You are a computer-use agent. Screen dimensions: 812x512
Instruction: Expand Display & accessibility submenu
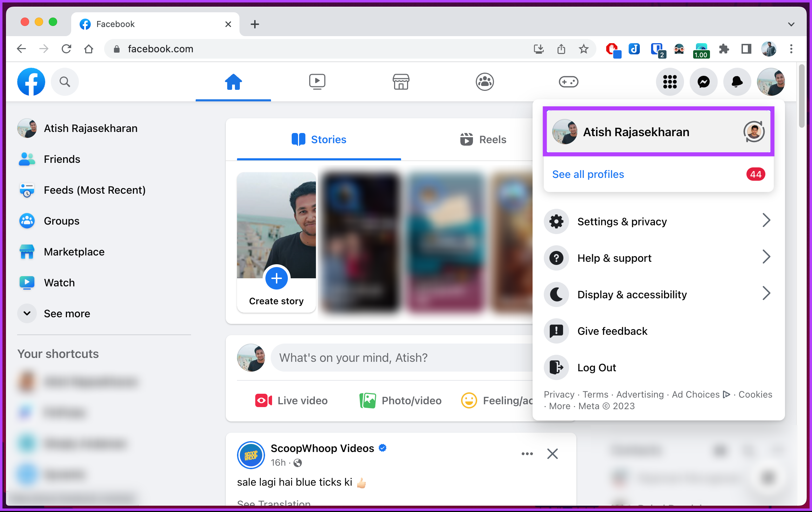[x=658, y=294]
